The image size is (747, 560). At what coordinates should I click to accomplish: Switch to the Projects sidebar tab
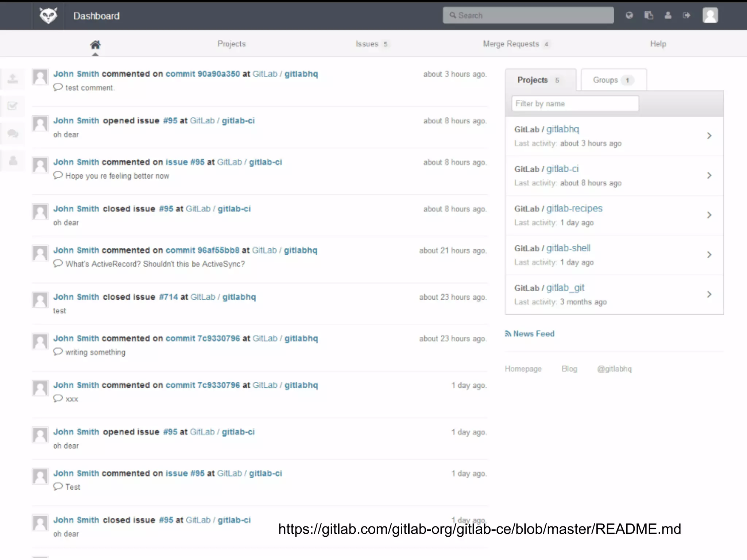[x=541, y=80]
